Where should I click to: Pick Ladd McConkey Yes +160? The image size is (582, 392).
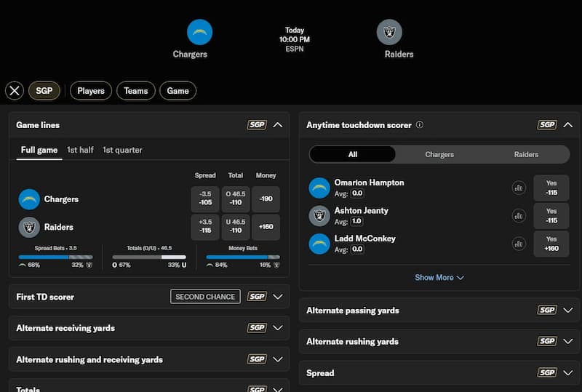coord(551,244)
